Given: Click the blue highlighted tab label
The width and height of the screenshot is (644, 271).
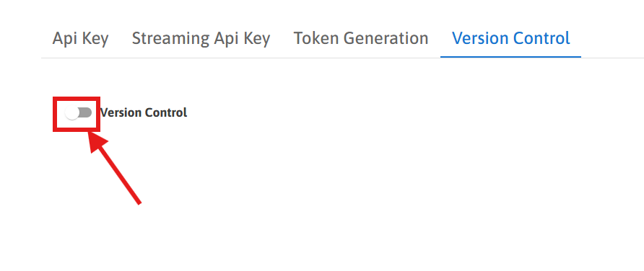Looking at the screenshot, I should 511,38.
